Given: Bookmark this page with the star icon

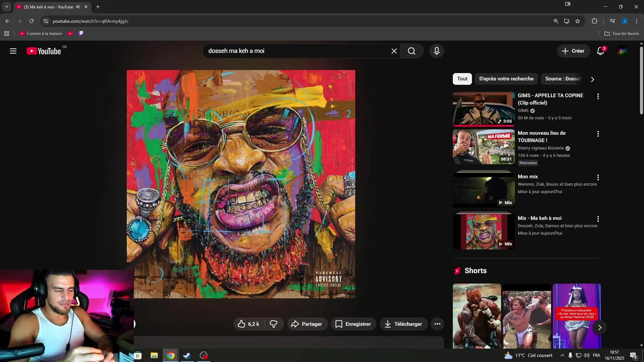Looking at the screenshot, I should point(578,21).
